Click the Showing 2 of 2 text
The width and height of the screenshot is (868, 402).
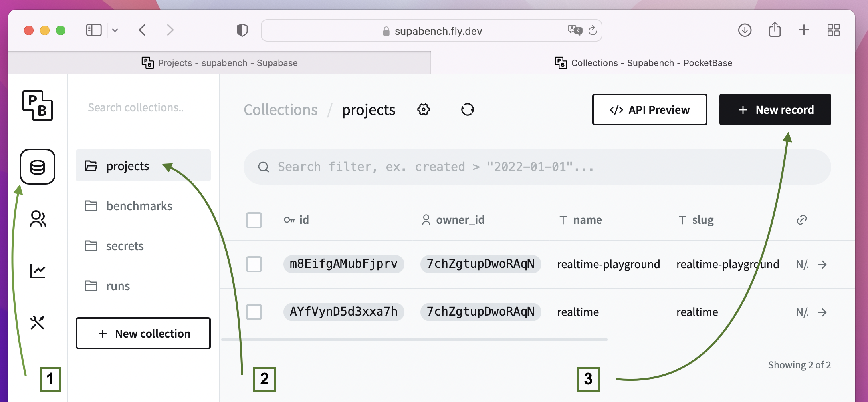coord(799,365)
